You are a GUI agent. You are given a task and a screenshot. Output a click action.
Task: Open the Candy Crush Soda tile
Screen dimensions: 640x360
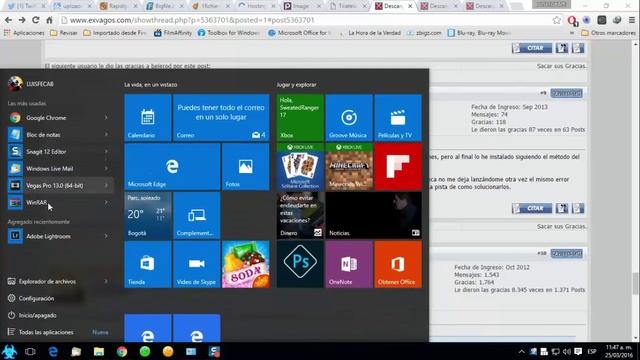[246, 264]
